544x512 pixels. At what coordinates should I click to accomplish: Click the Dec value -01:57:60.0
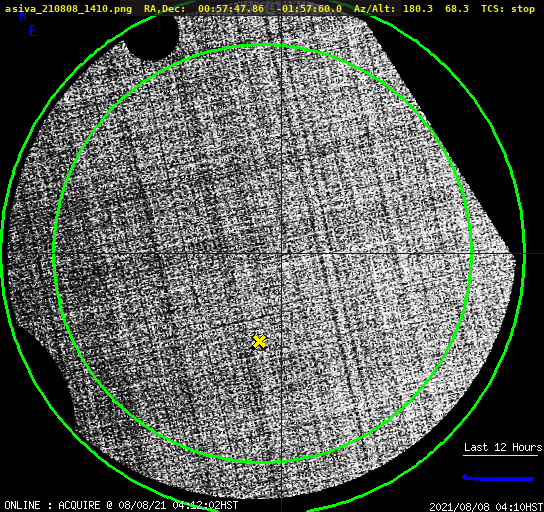(309, 9)
